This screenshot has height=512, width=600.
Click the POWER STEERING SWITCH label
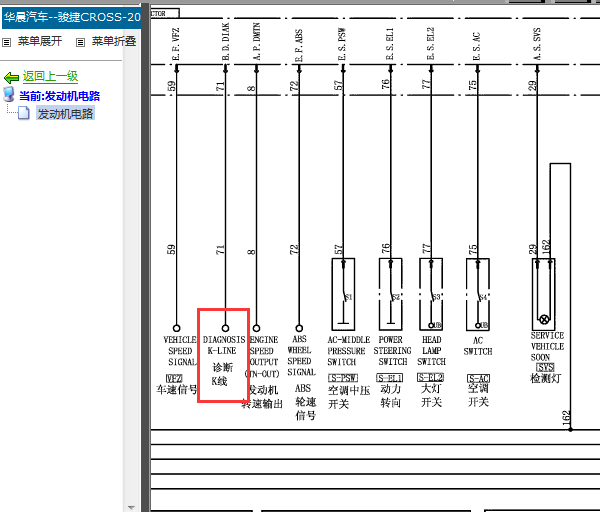click(392, 351)
